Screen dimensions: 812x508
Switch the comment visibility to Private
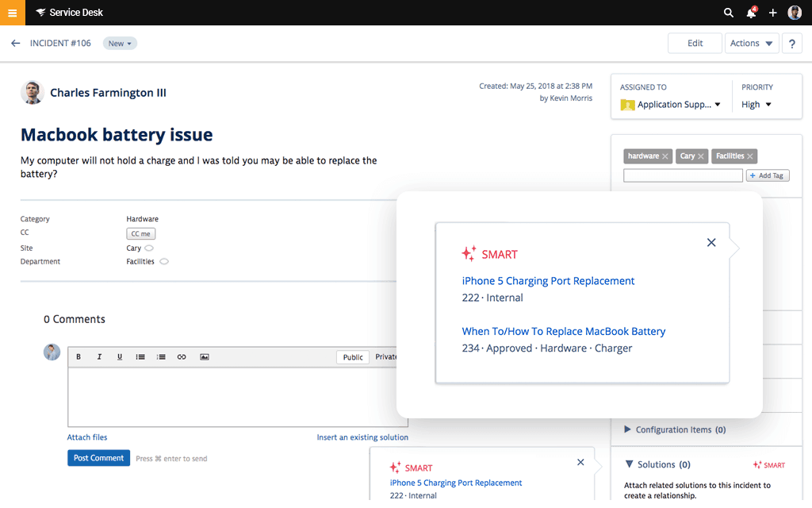386,356
